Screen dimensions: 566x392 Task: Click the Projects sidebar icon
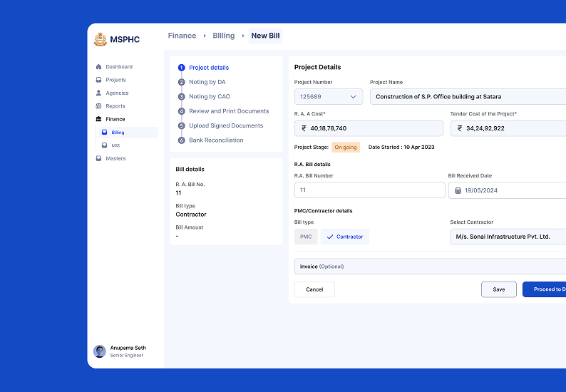pyautogui.click(x=98, y=80)
